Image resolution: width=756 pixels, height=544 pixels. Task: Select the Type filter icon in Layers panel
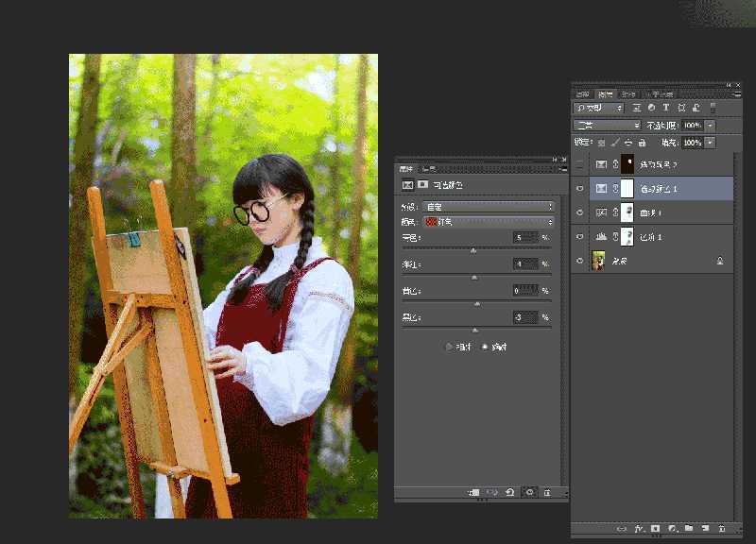[666, 108]
